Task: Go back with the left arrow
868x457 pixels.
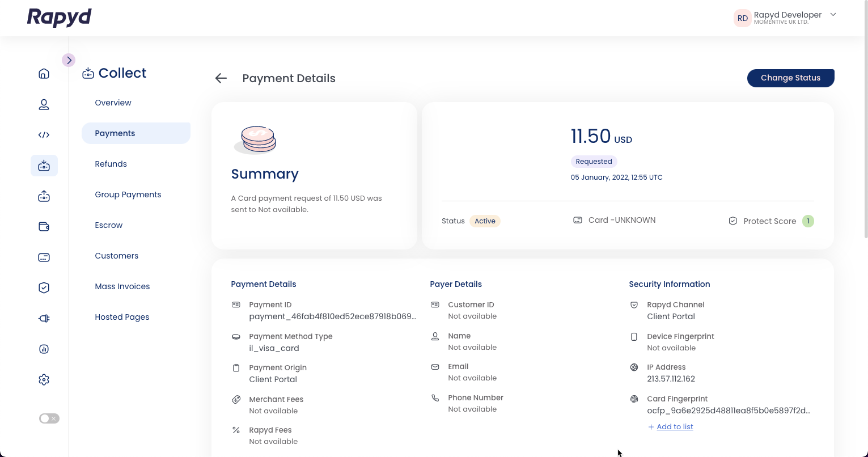Action: coord(221,78)
